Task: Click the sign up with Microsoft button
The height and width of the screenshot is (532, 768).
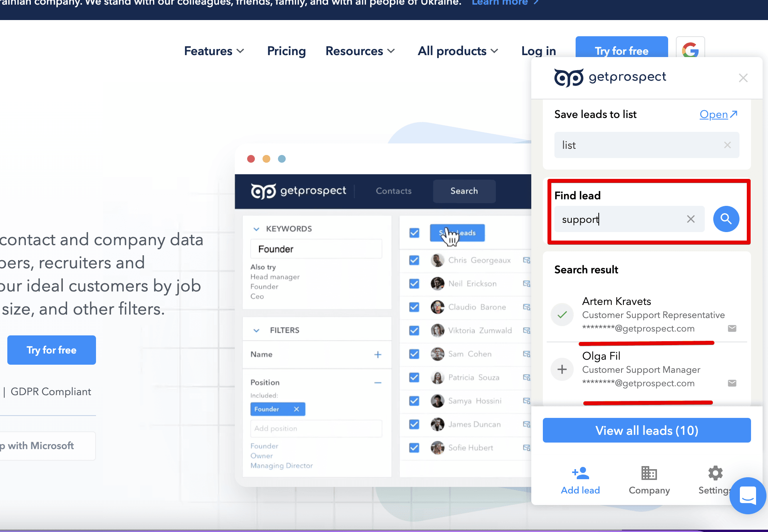Action: point(47,446)
